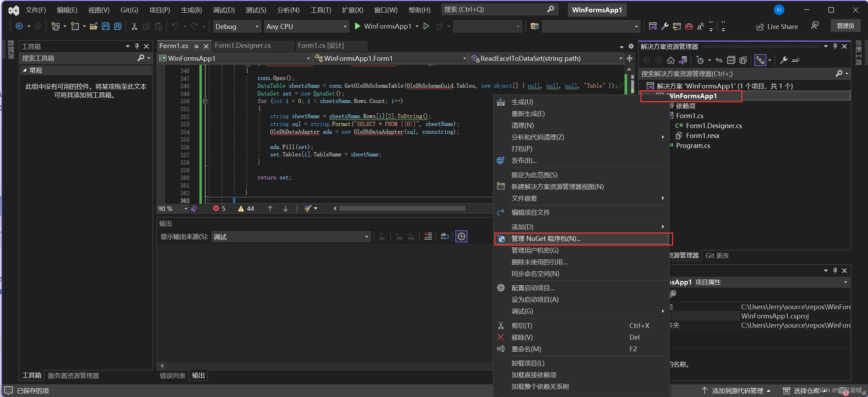This screenshot has width=868, height=397.
Task: Toggle the nested tree view button in Solution Explorer
Action: (x=760, y=60)
